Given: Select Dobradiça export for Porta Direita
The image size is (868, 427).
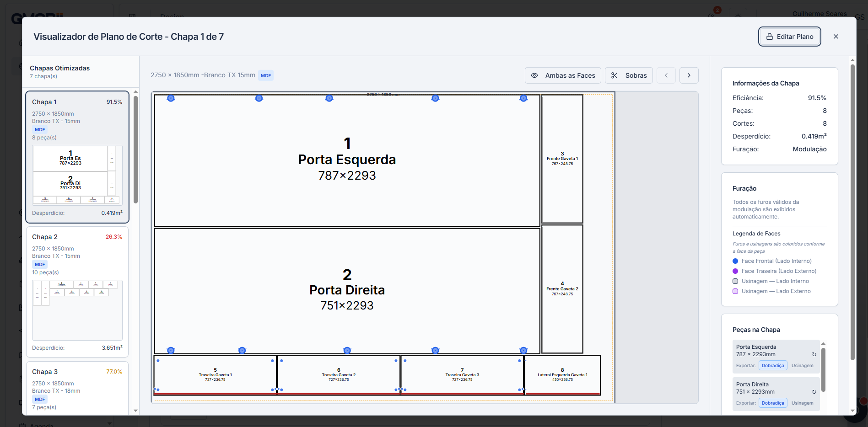Looking at the screenshot, I should click(773, 403).
